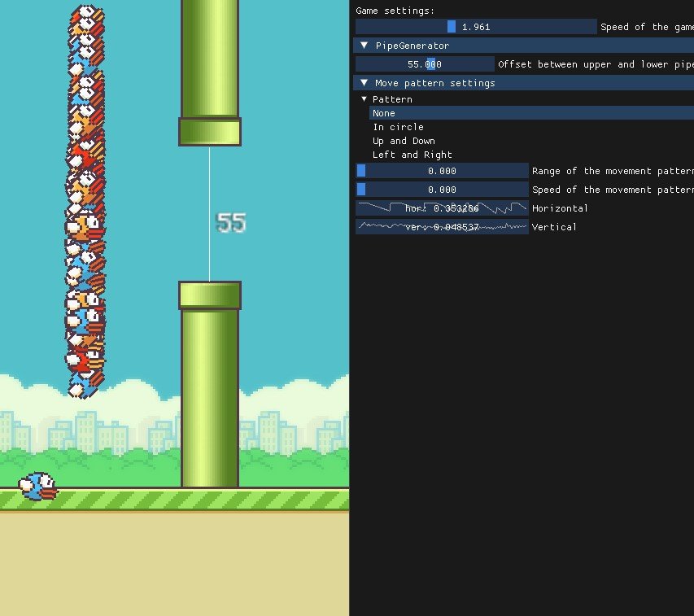Select the "In circle" movement pattern

point(398,127)
